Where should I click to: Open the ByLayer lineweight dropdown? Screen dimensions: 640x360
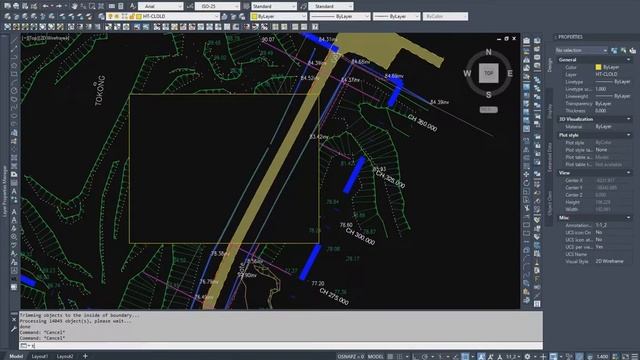tap(396, 16)
